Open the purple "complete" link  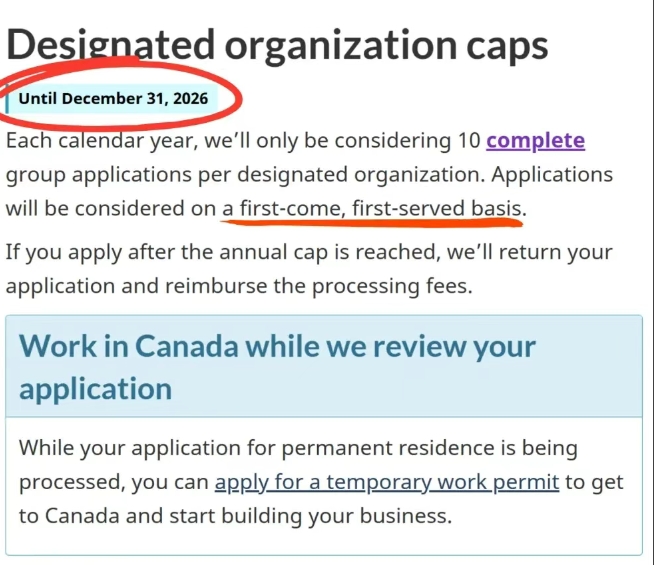(x=536, y=141)
